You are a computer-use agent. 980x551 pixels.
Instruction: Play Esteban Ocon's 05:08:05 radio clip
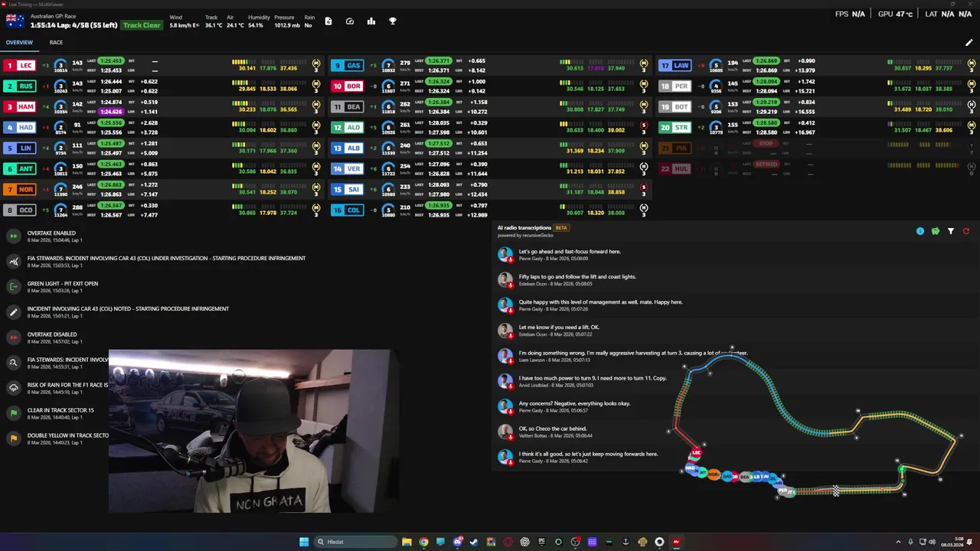[x=505, y=279]
